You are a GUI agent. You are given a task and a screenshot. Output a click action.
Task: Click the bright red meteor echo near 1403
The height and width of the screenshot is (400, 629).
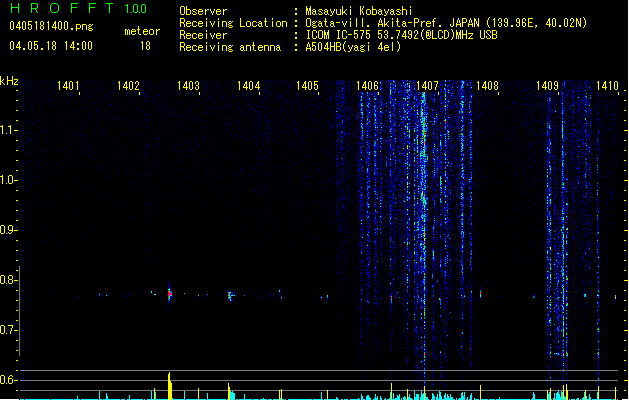(170, 294)
